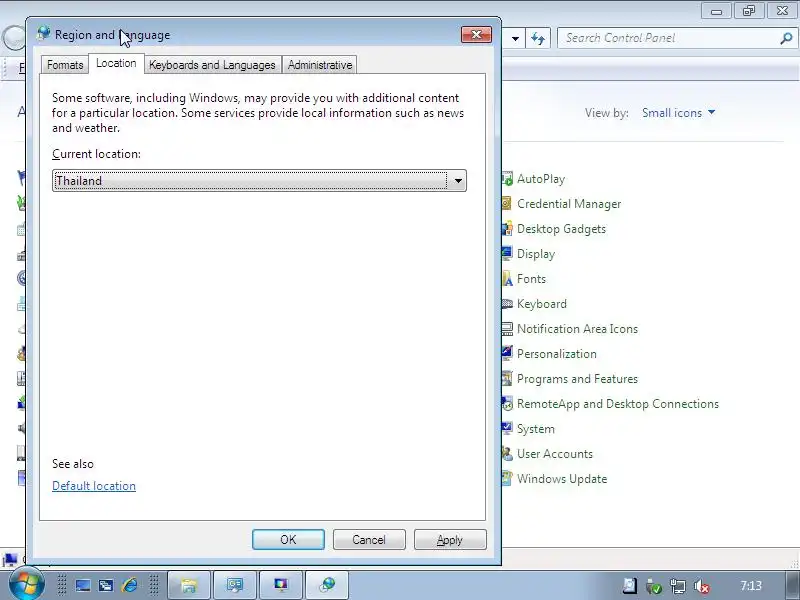
Task: Confirm with the OK button
Action: [x=288, y=540]
